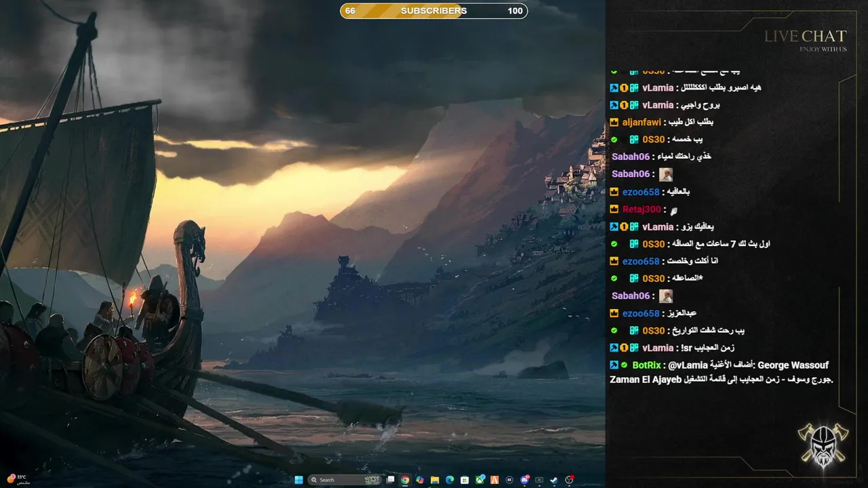The width and height of the screenshot is (868, 488).
Task: Click 0S30's message 'بب خمسه'
Action: (688, 140)
